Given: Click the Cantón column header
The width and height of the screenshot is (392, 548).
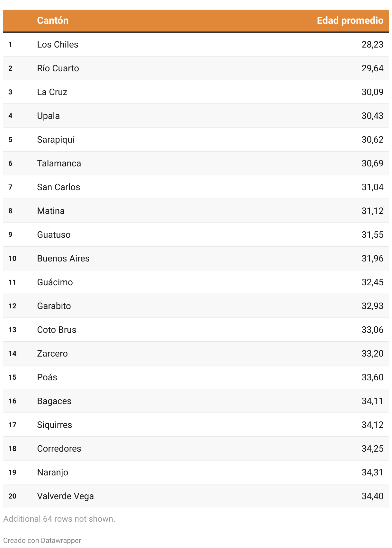Looking at the screenshot, I should pyautogui.click(x=53, y=21).
